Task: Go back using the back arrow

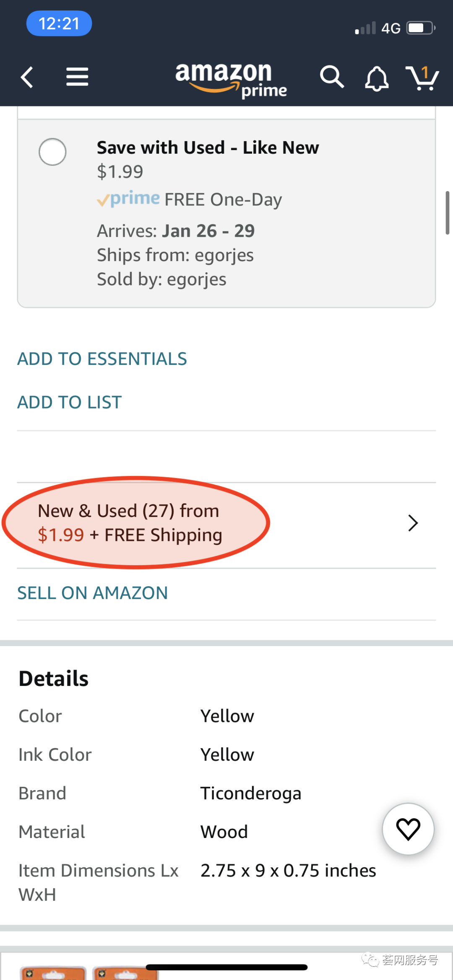Action: point(27,77)
